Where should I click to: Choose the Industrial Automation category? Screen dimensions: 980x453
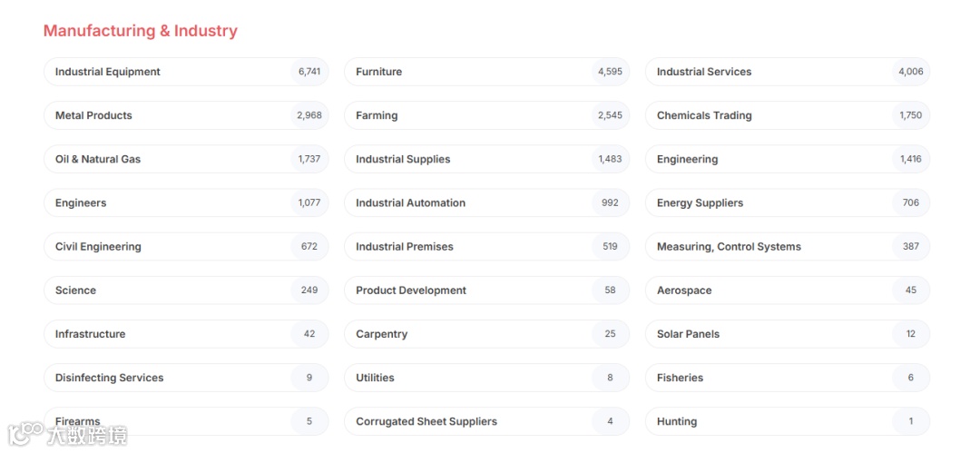pos(410,202)
